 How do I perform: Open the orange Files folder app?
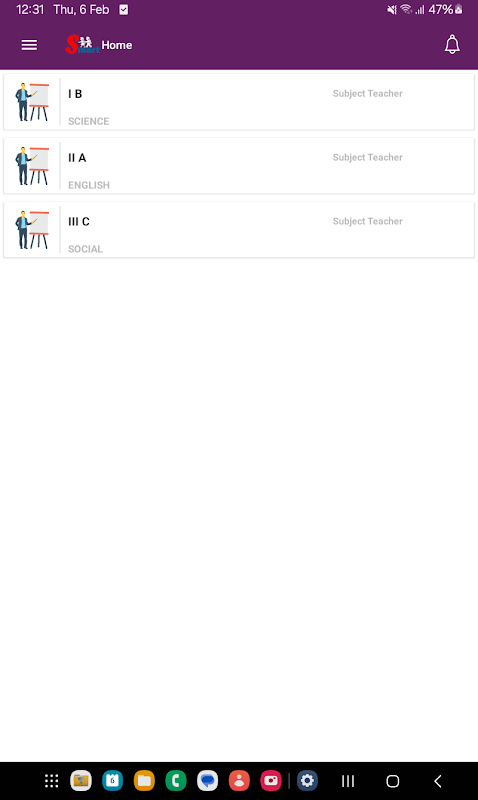(144, 781)
